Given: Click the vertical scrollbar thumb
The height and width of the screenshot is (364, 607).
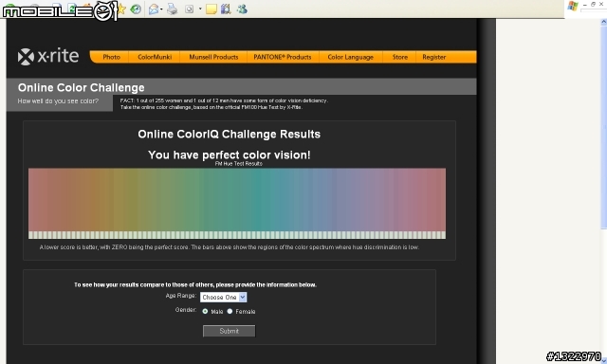Looking at the screenshot, I should point(603,128).
